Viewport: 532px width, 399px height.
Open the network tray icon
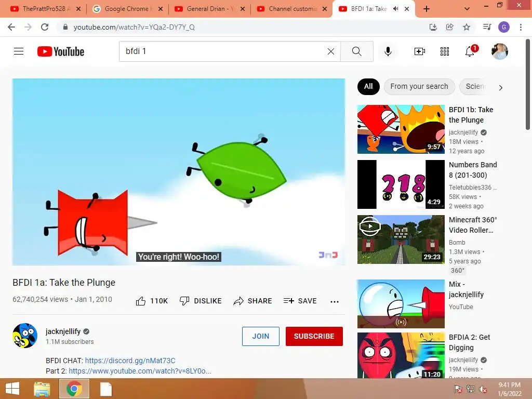[471, 389]
